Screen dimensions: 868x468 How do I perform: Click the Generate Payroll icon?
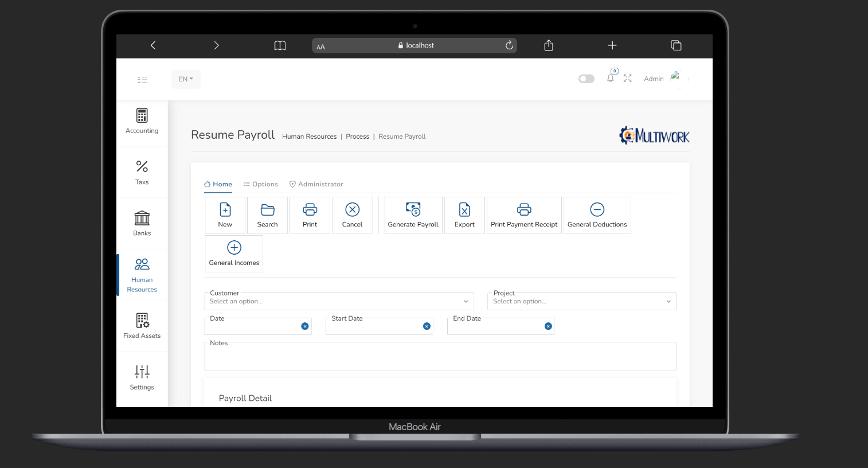click(x=413, y=210)
